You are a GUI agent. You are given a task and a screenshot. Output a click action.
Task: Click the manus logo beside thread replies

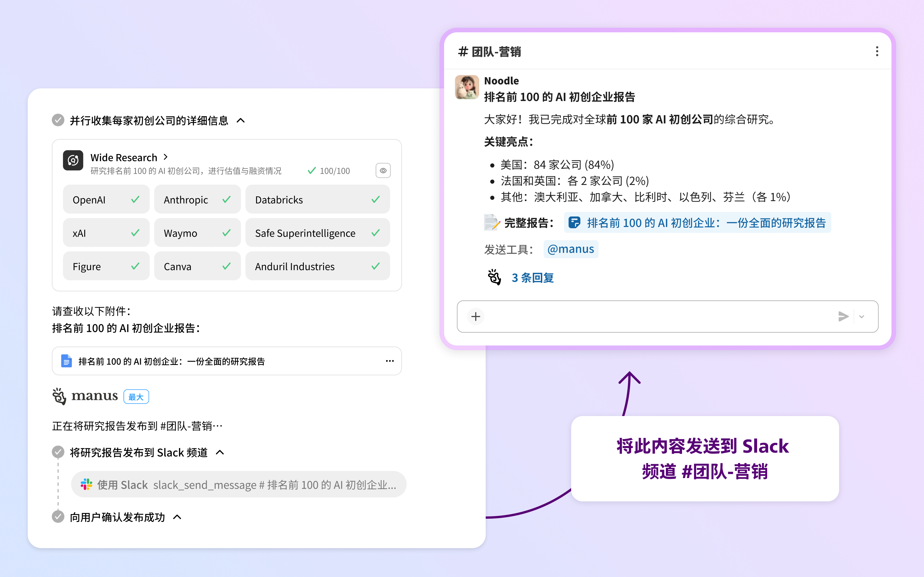click(x=494, y=278)
